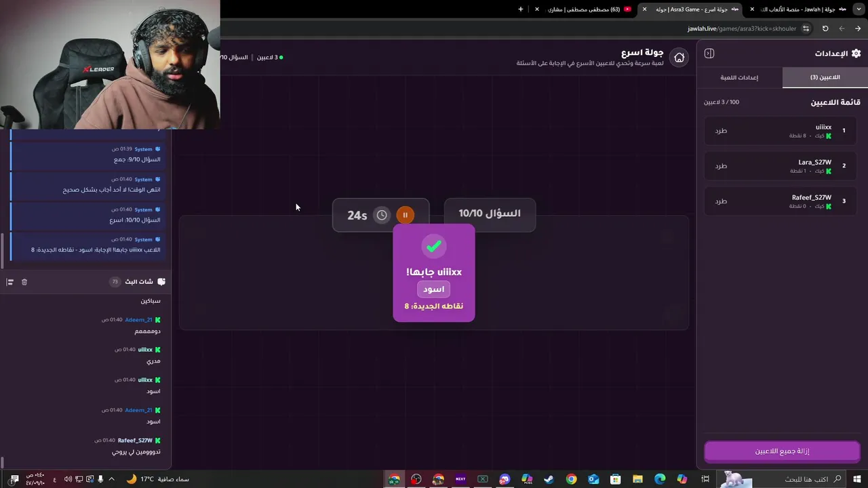Image resolution: width=868 pixels, height=488 pixels.
Task: Click the microphone icon in system tray
Action: pos(100,479)
